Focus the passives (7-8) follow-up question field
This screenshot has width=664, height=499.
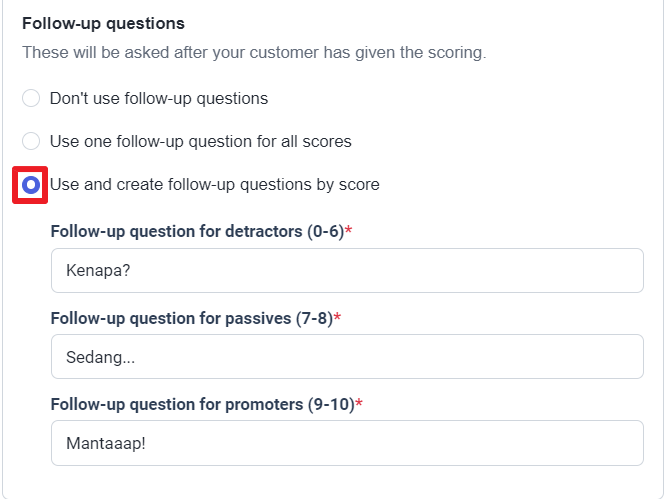[346, 357]
